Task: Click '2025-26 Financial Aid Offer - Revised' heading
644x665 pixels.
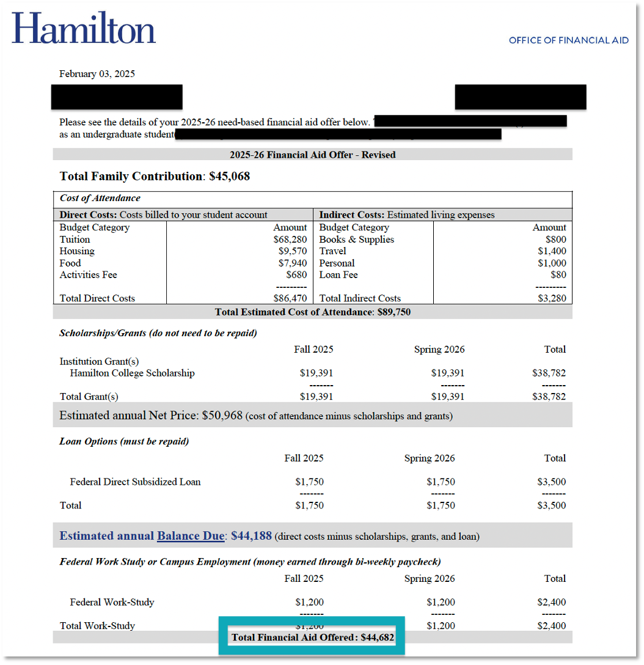Action: [312, 155]
